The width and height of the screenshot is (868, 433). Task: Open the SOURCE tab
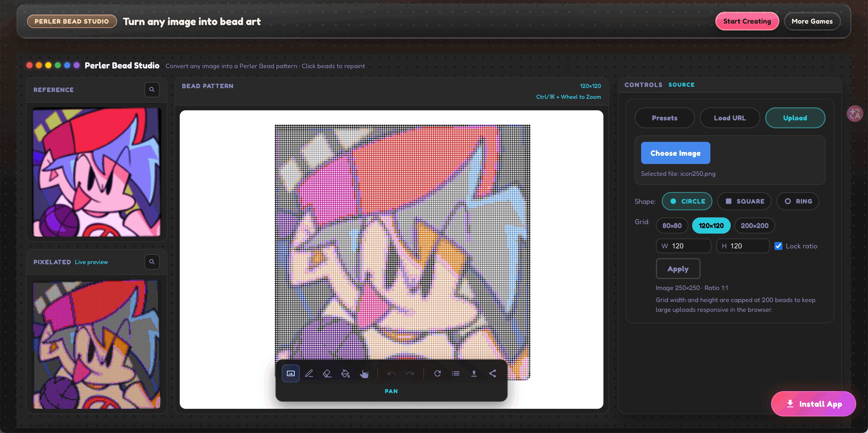[x=681, y=85]
